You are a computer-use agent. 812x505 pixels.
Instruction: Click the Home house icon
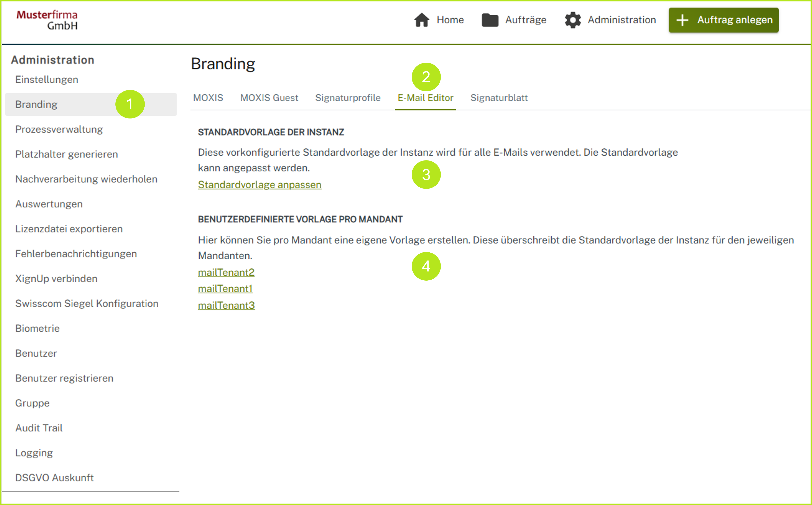coord(422,20)
